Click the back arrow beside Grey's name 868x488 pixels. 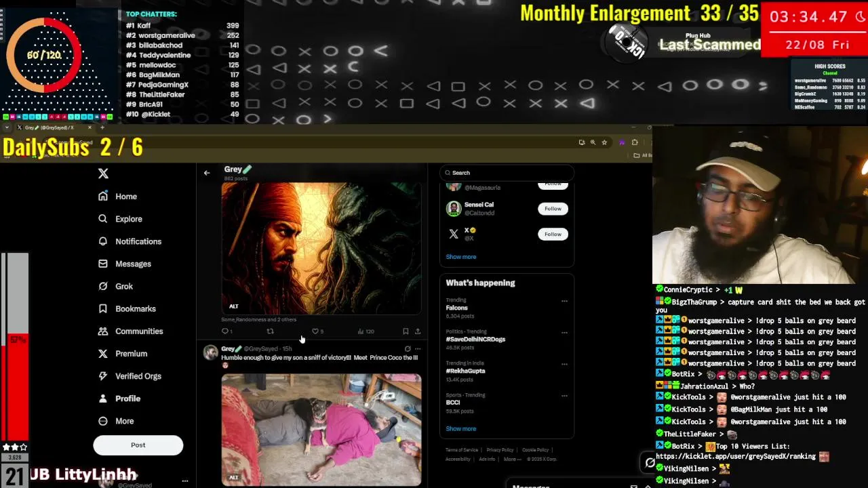click(x=207, y=173)
